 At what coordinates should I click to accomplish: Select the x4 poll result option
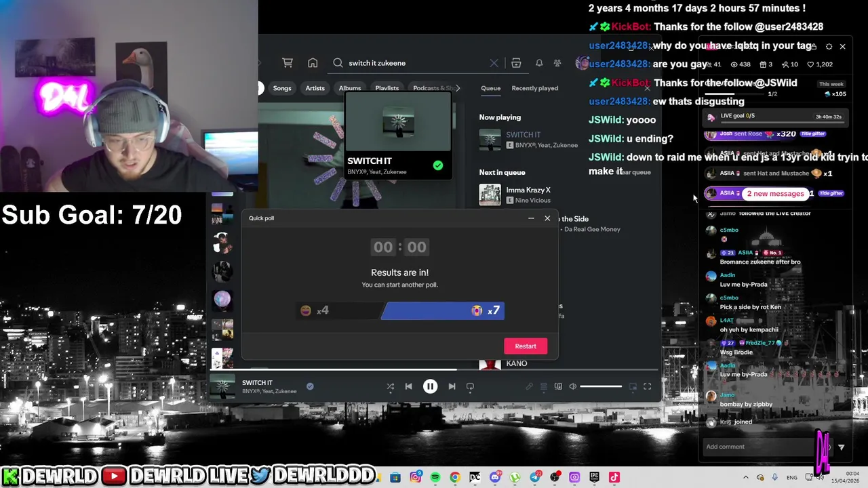[x=340, y=310]
